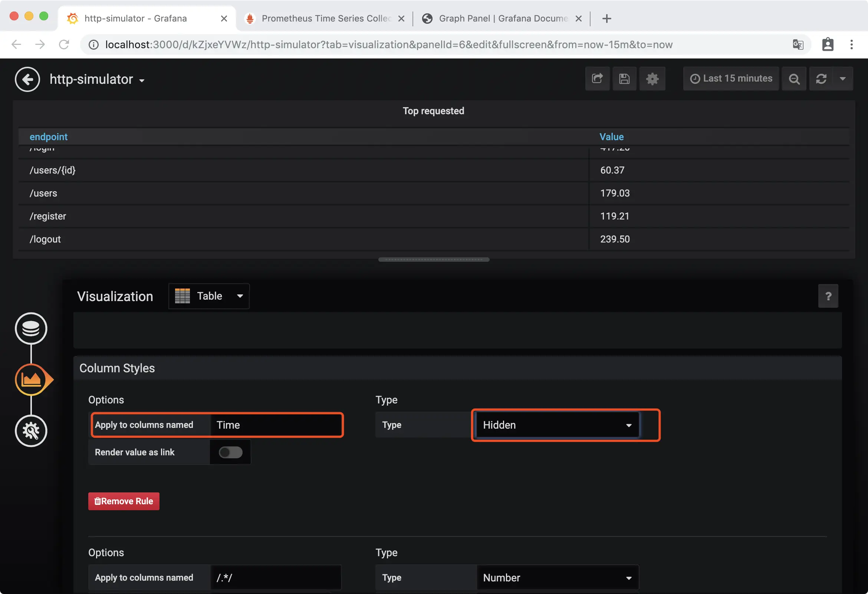Screen dimensions: 868x594
Task: Select the http-simulator - Grafana tab
Action: 147,18
